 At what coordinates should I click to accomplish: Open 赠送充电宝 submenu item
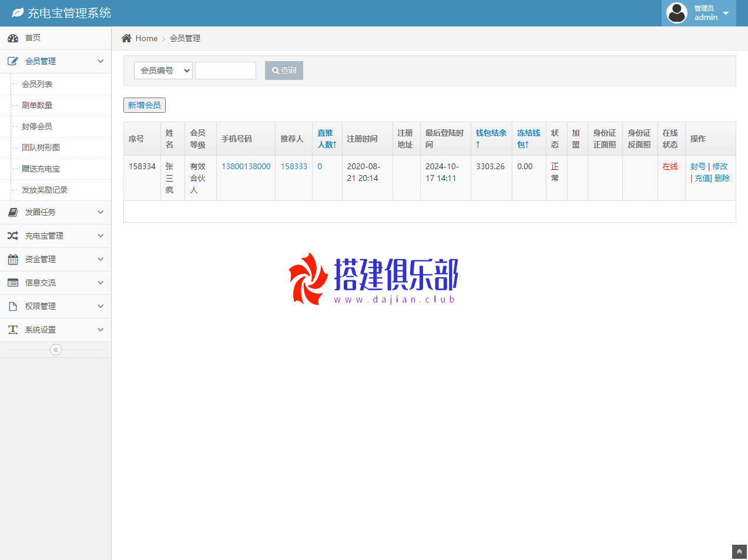(x=41, y=169)
